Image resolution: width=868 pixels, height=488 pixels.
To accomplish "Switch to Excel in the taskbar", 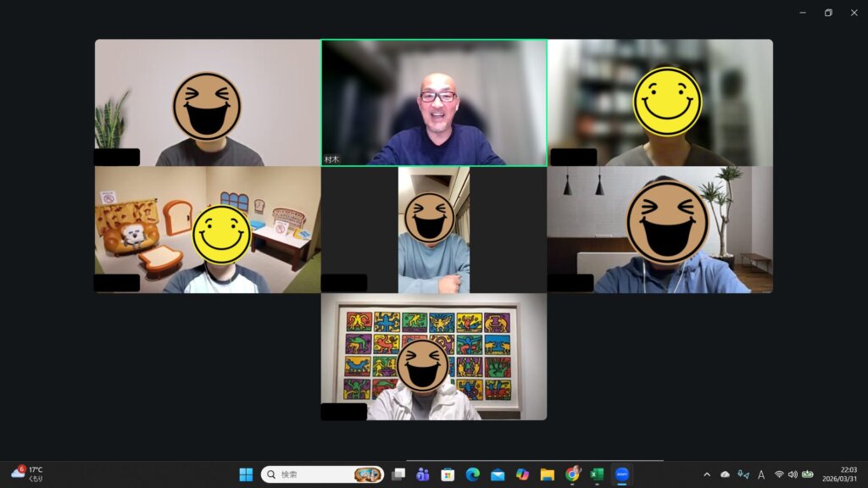I will 597,474.
